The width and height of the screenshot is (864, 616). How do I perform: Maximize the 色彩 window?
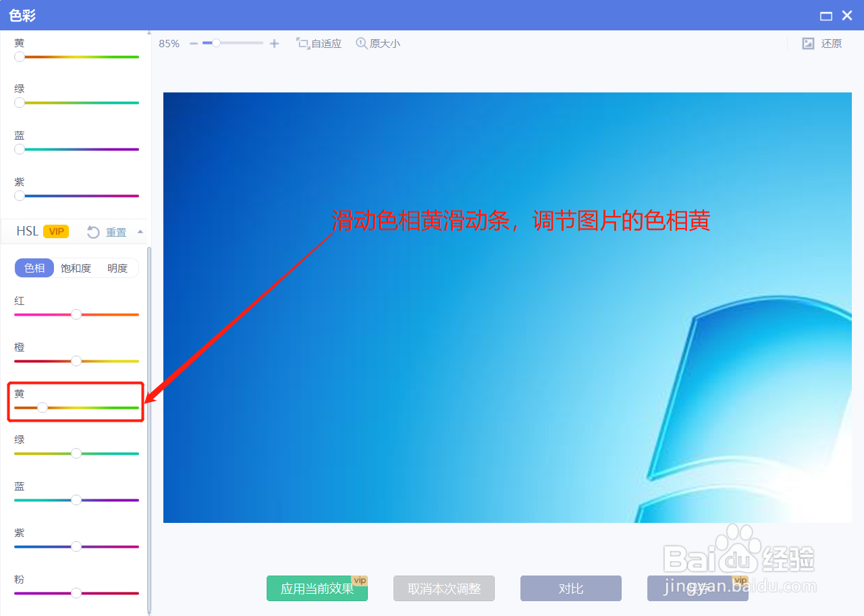click(826, 16)
